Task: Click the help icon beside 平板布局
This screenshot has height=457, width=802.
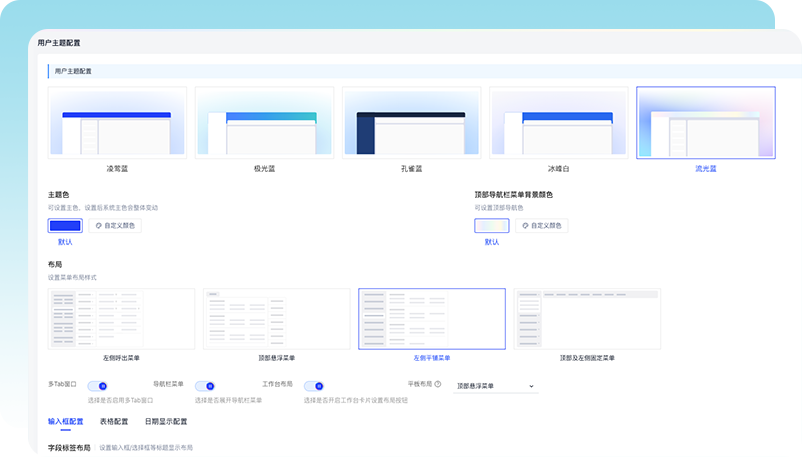Action: tap(438, 384)
